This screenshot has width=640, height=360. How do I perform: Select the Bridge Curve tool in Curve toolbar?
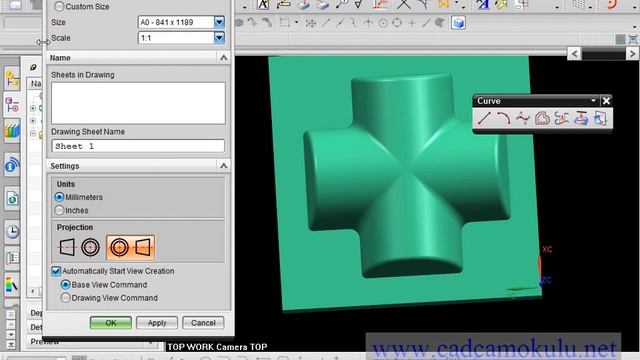coord(562,119)
